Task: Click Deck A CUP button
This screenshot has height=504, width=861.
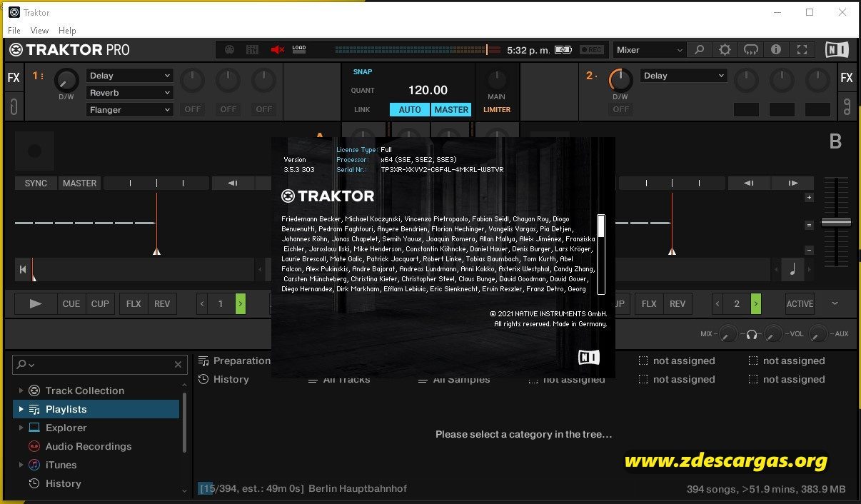Action: coord(100,304)
